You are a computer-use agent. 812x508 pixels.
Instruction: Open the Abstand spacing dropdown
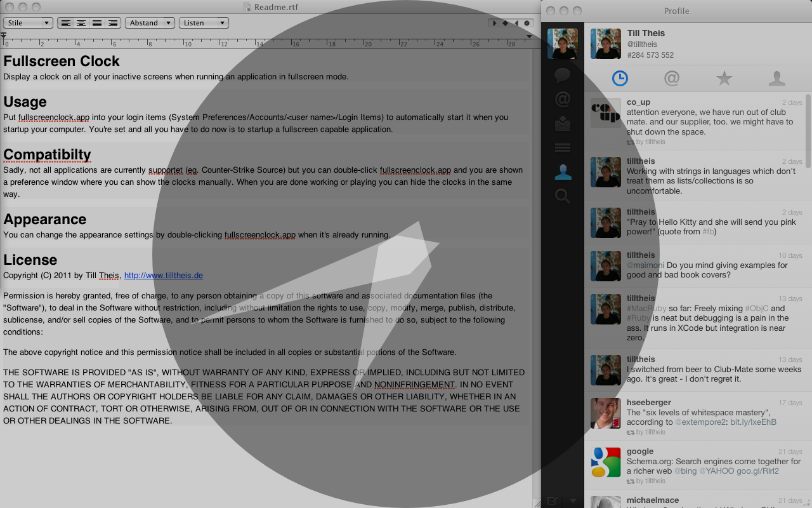[150, 22]
